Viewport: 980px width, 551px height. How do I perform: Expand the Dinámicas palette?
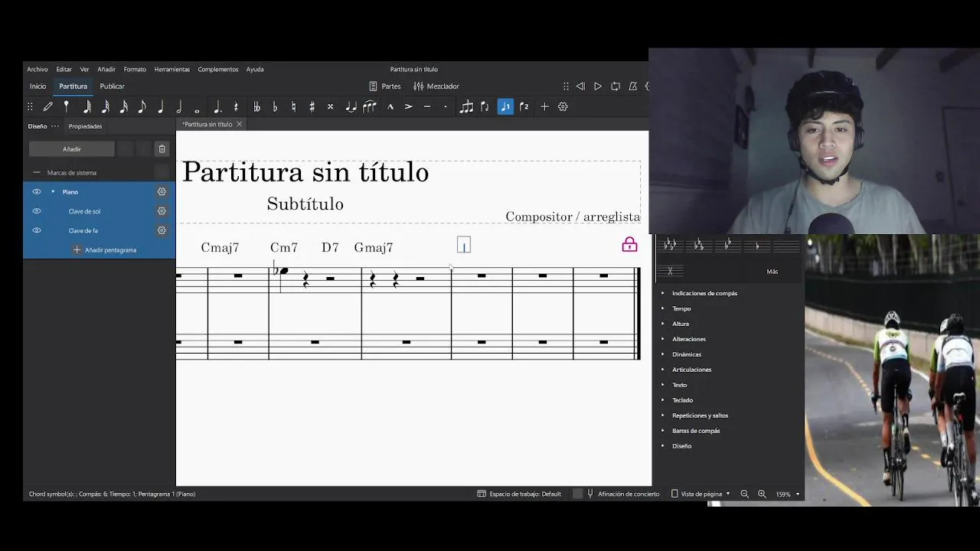tap(663, 354)
